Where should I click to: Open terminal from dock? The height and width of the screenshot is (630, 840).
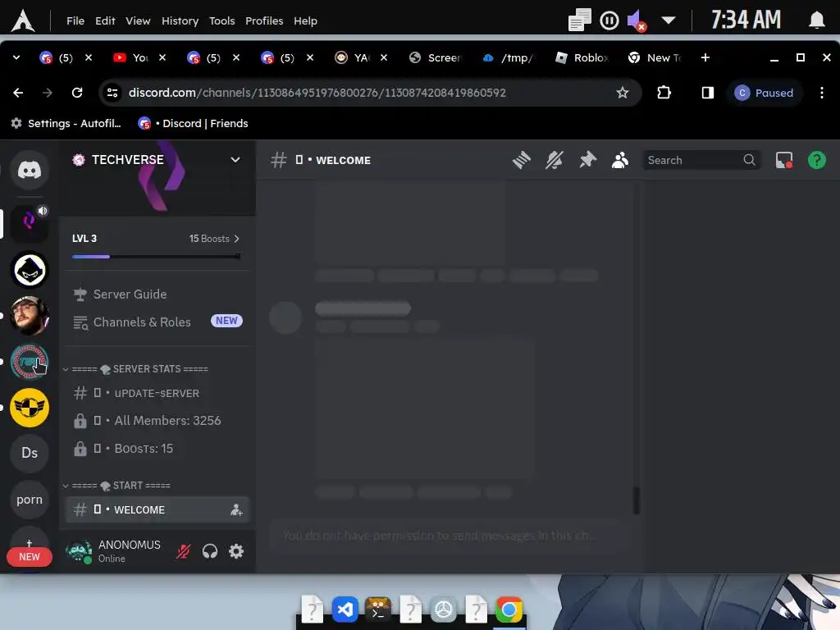point(378,609)
